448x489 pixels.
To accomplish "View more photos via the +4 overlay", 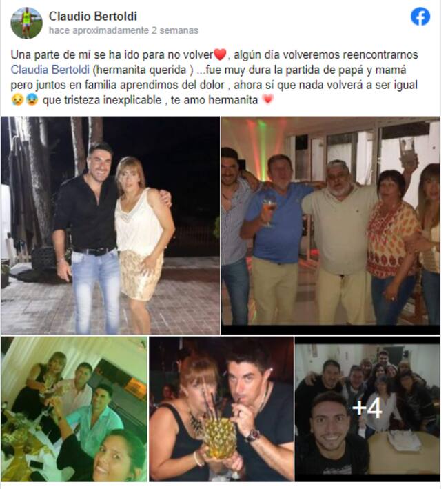I will 367,409.
